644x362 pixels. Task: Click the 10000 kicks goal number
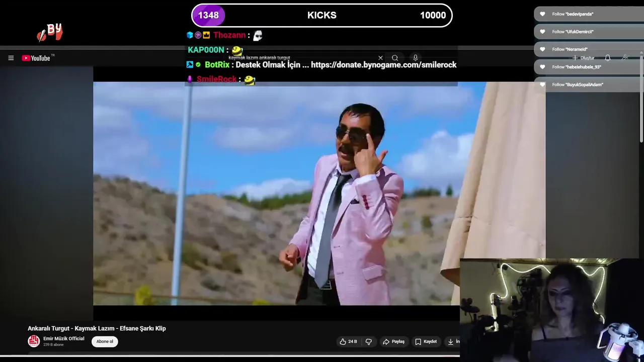(x=433, y=15)
